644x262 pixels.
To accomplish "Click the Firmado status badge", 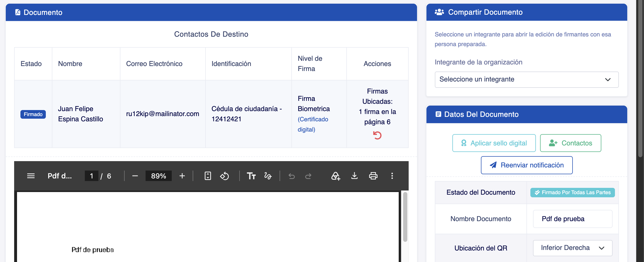I will pyautogui.click(x=33, y=114).
